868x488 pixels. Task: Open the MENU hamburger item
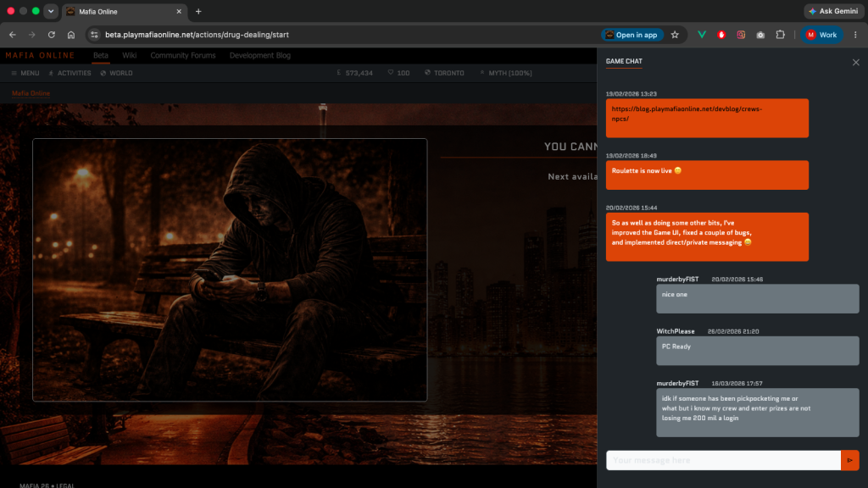[x=25, y=73]
